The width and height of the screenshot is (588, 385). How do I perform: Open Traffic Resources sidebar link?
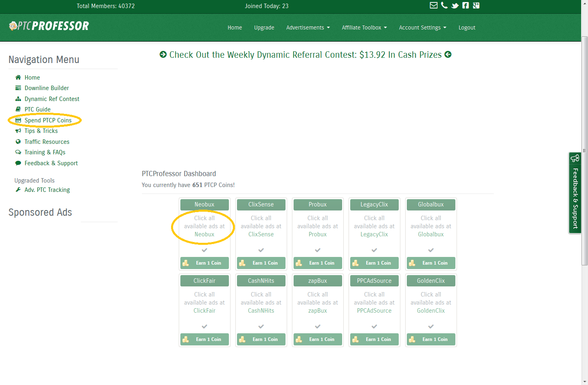[x=47, y=142]
